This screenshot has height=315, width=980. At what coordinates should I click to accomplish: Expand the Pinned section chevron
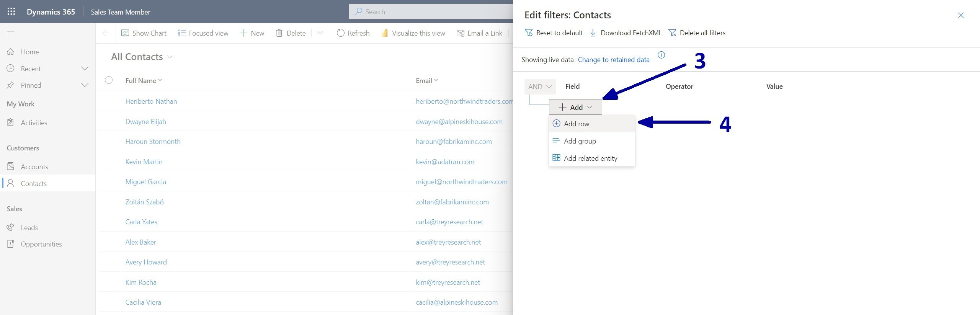[x=85, y=85]
